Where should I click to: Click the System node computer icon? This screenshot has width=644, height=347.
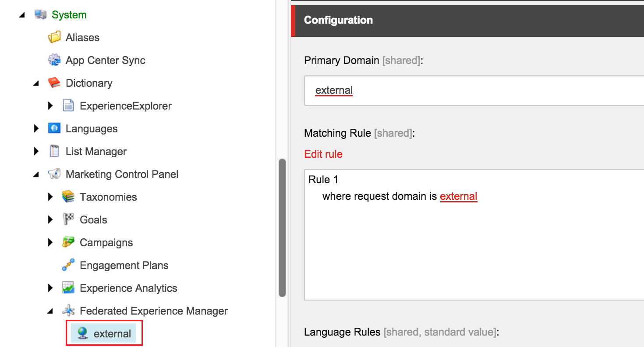click(x=40, y=15)
